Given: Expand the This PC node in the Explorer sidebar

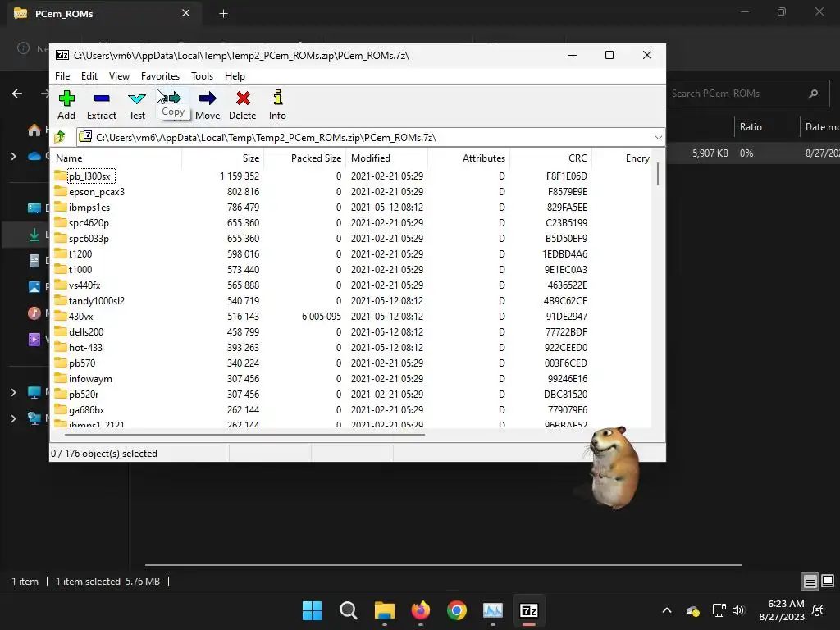Looking at the screenshot, I should [13, 393].
